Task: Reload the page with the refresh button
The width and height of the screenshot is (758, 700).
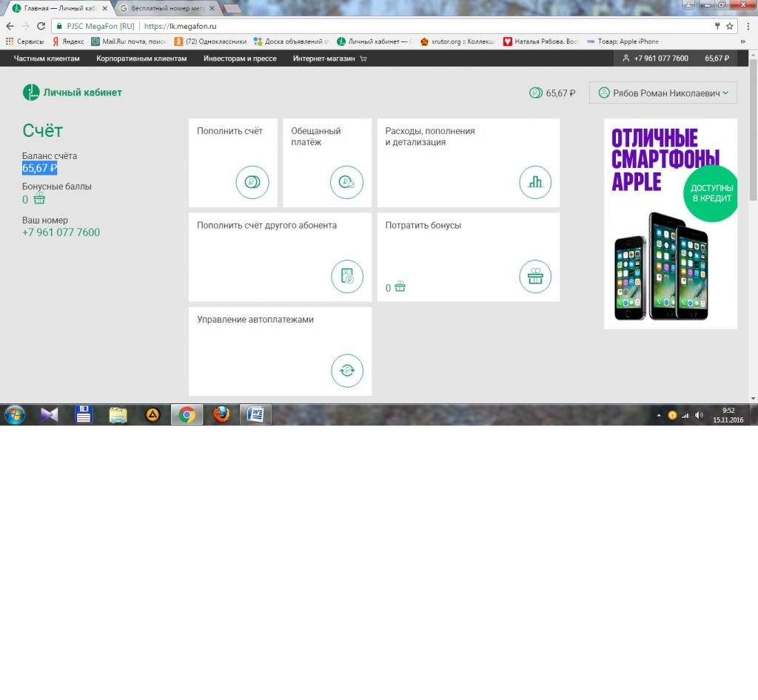Action: pos(41,26)
